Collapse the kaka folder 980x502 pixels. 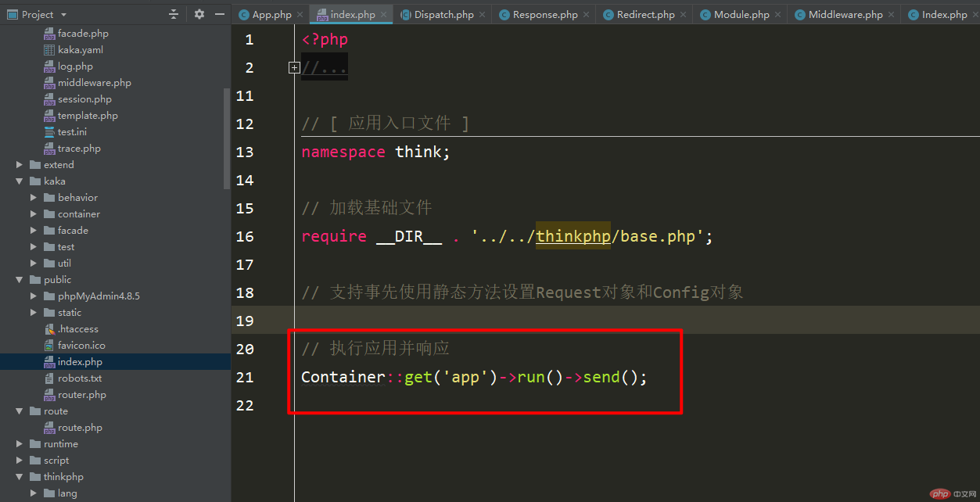click(20, 181)
